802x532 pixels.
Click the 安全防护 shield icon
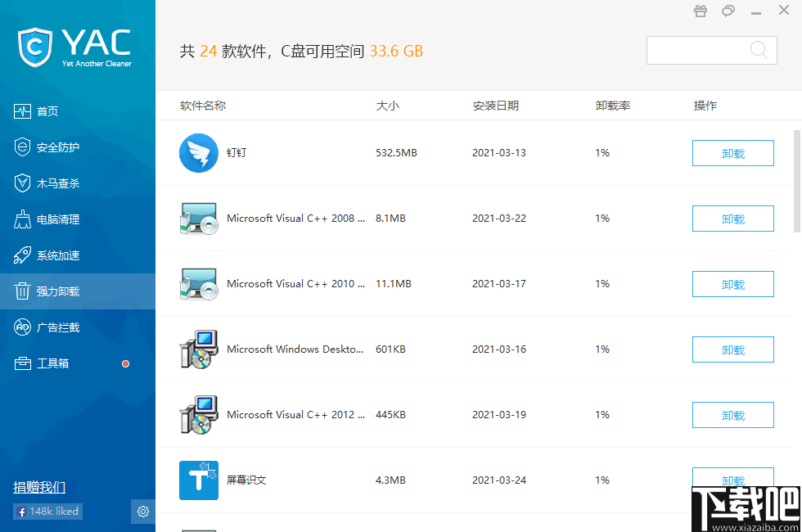click(x=23, y=147)
